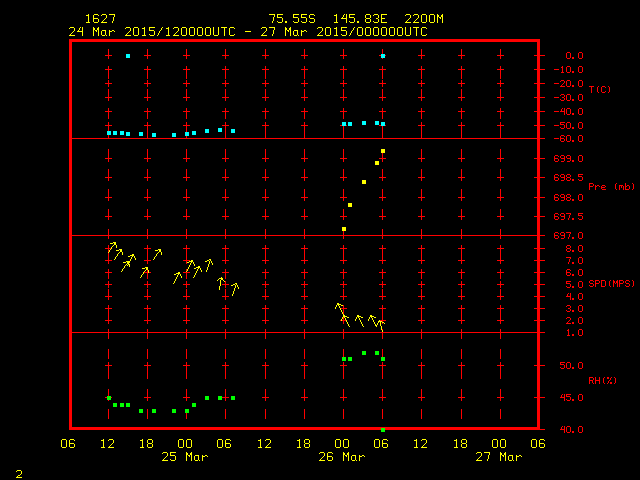This screenshot has height=480, width=640.
Task: Click the station ID 1627 in header
Action: tap(99, 19)
